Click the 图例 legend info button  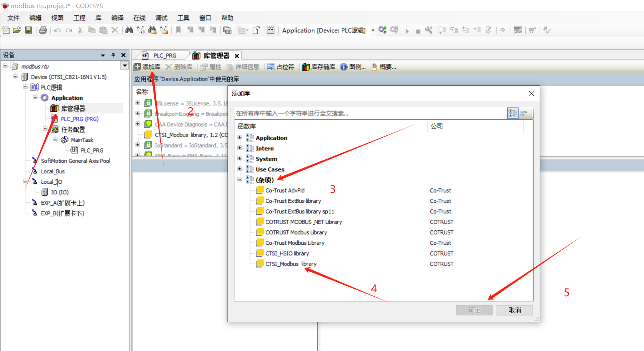[x=353, y=67]
